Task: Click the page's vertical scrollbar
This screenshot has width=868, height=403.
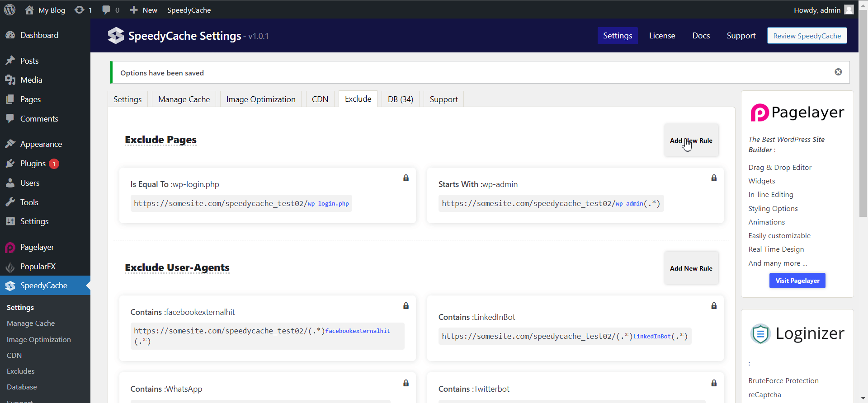Action: click(863, 113)
